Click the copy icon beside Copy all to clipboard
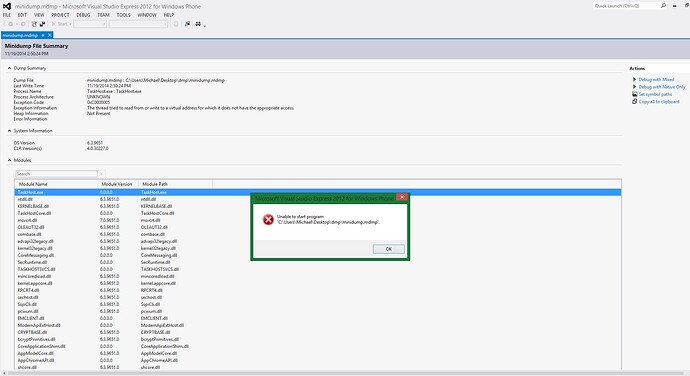 (x=635, y=101)
